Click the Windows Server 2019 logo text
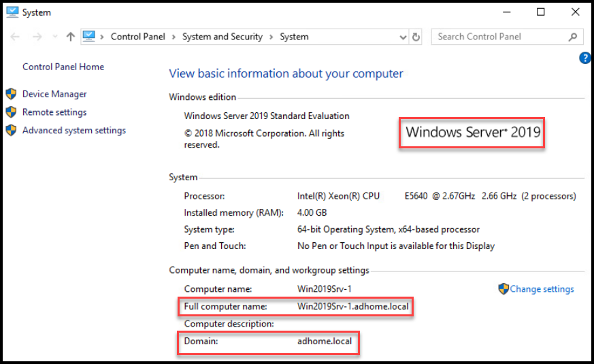Screen dimensions: 594x364 (x=473, y=132)
